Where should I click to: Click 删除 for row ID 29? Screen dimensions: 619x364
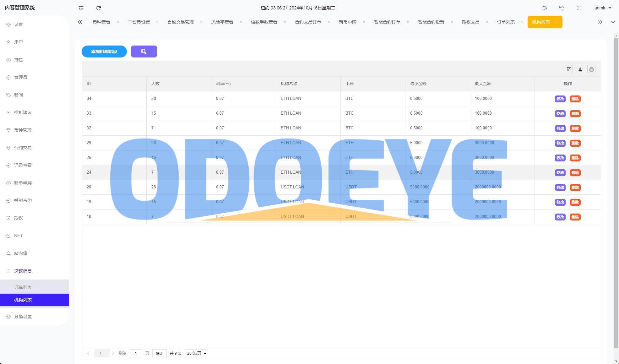pyautogui.click(x=575, y=143)
